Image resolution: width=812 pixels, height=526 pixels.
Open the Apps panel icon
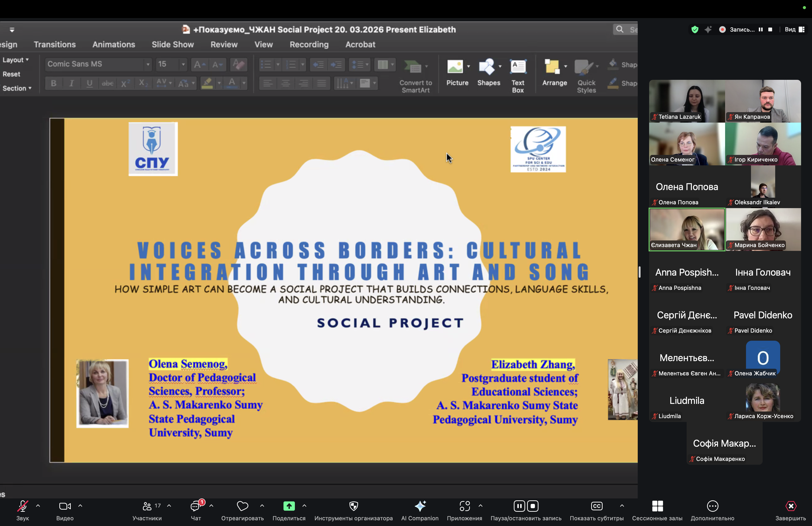click(x=464, y=506)
